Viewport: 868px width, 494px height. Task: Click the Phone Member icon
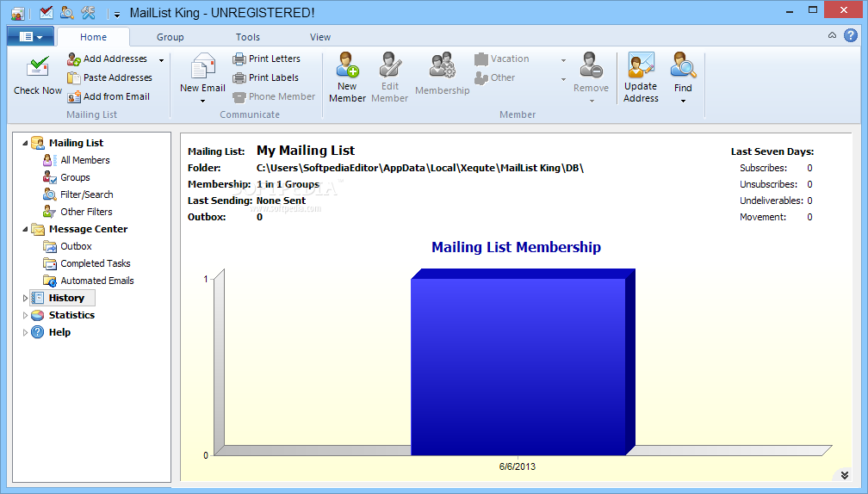(x=239, y=96)
